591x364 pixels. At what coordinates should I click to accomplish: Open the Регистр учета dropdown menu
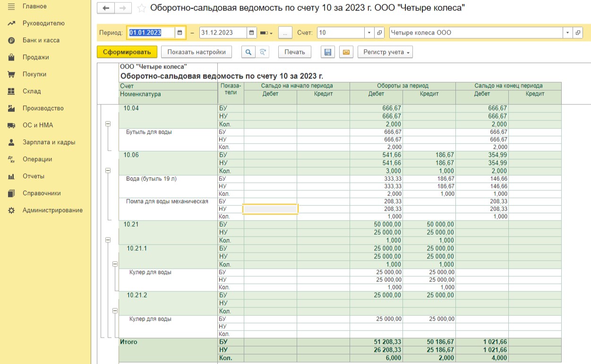click(x=385, y=52)
